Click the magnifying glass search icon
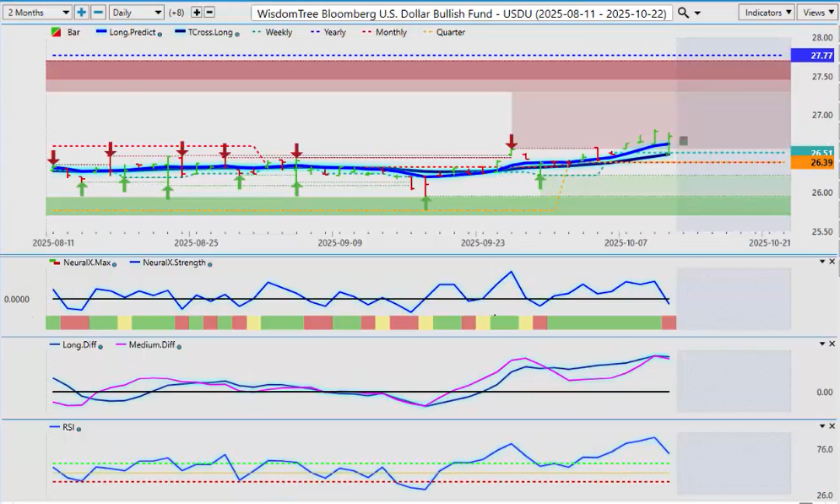The image size is (840, 504). point(684,13)
